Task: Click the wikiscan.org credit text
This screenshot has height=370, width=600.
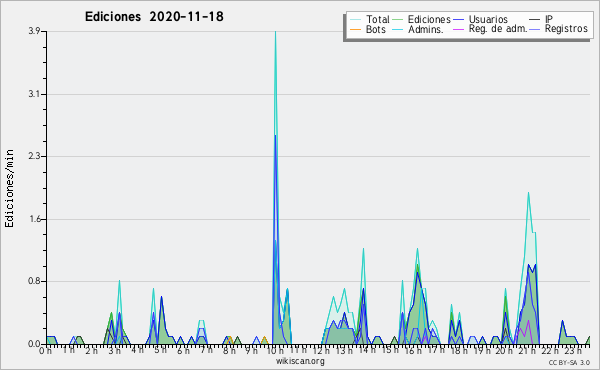Action: pos(300,361)
